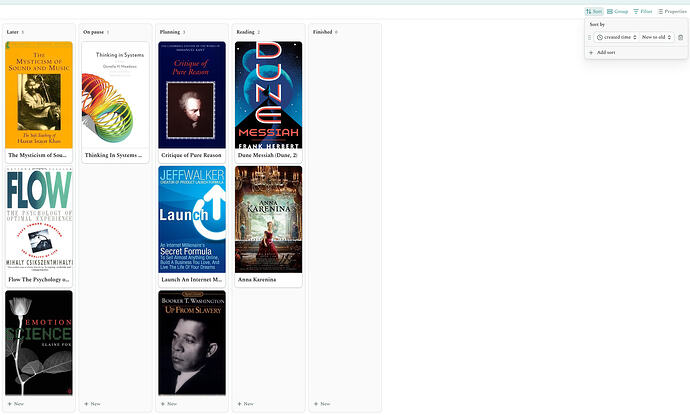Open the Up From Slavery book cover
The height and width of the screenshot is (415, 690).
tap(192, 342)
